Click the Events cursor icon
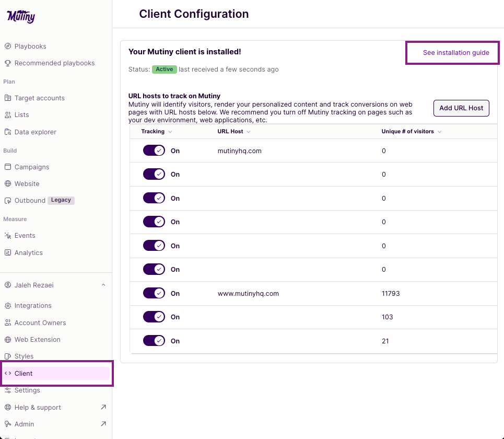The width and height of the screenshot is (504, 439). click(8, 235)
